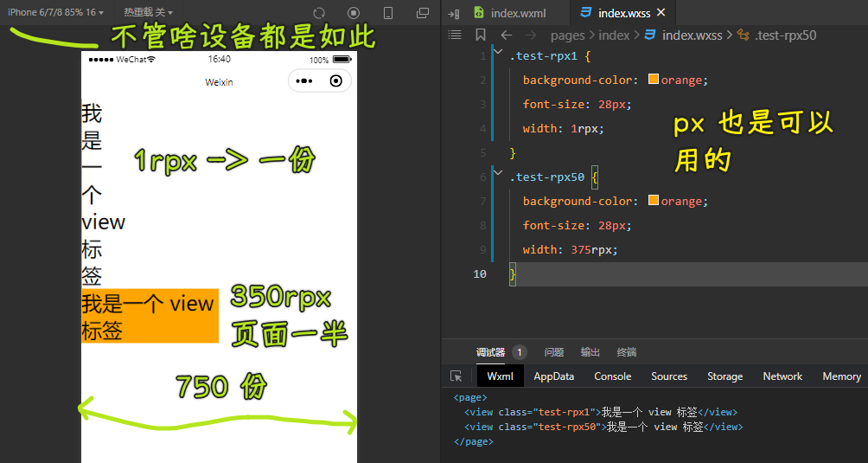Click the refresh simulator icon

point(319,13)
